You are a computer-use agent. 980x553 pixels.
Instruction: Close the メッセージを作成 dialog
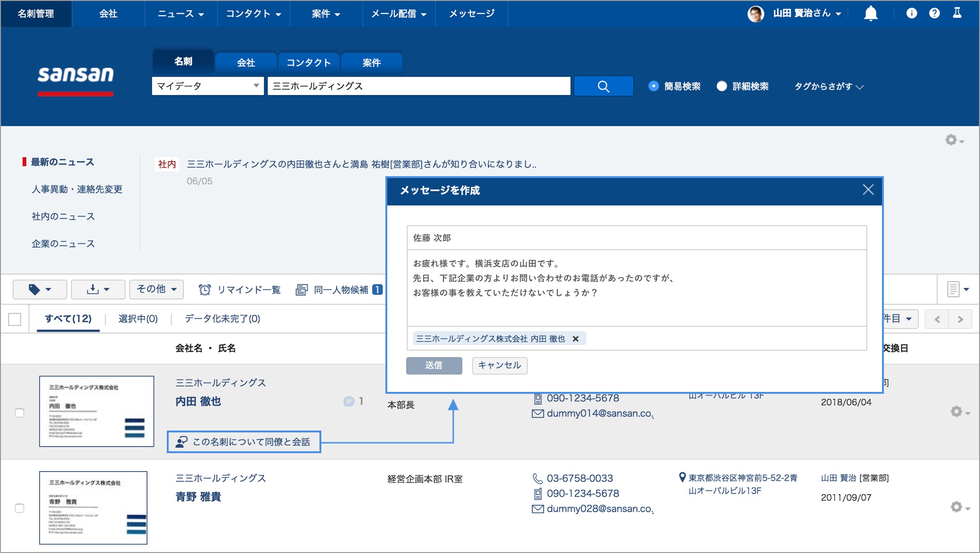868,190
